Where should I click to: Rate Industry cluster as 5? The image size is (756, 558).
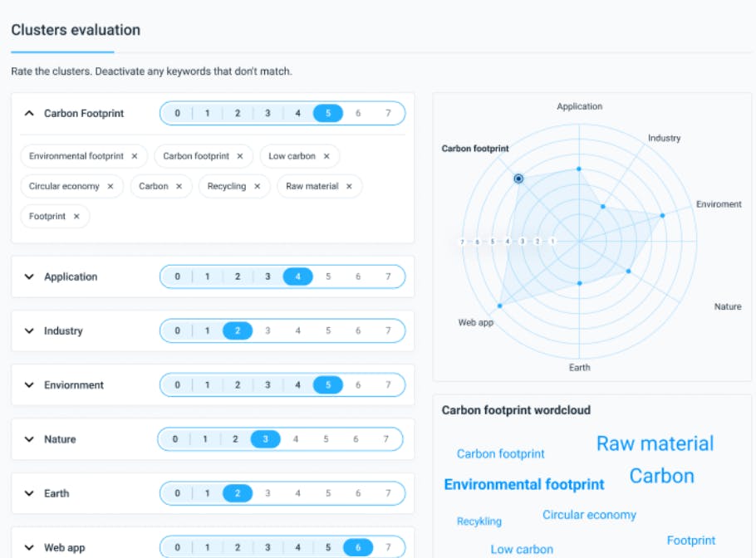point(328,330)
